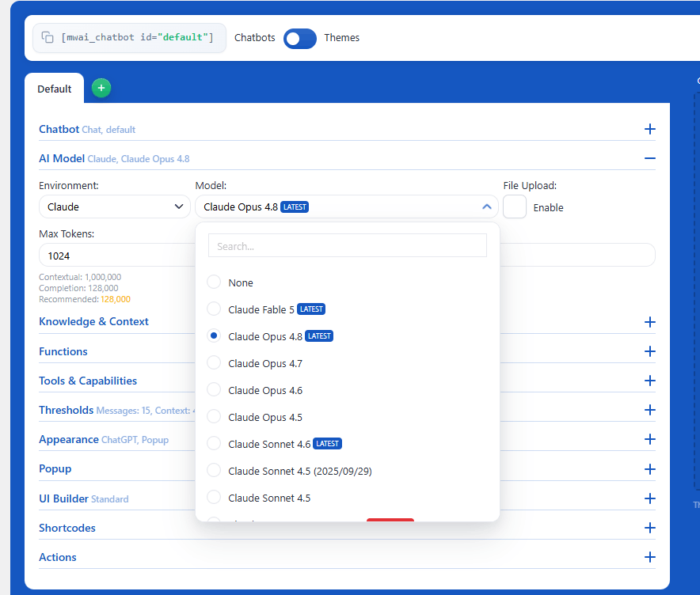Open the UI Builder heading

(x=63, y=498)
